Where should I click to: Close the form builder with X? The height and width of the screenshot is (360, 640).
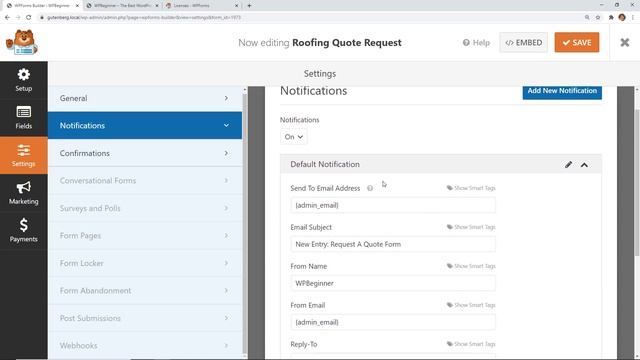(x=624, y=42)
